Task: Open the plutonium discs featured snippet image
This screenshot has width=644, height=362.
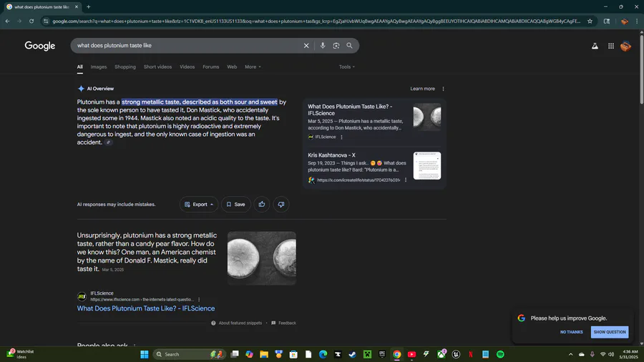Action: [262, 258]
